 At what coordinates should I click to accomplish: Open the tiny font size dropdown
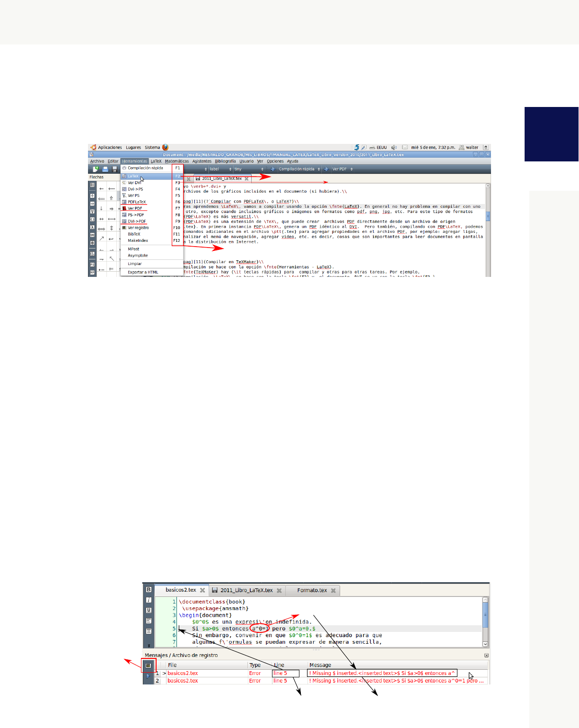(249, 169)
